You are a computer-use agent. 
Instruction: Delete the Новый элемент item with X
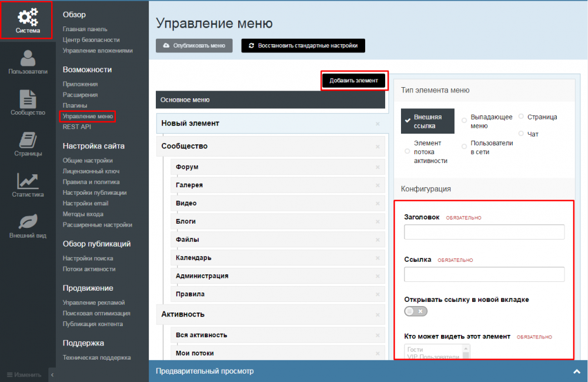pyautogui.click(x=377, y=124)
